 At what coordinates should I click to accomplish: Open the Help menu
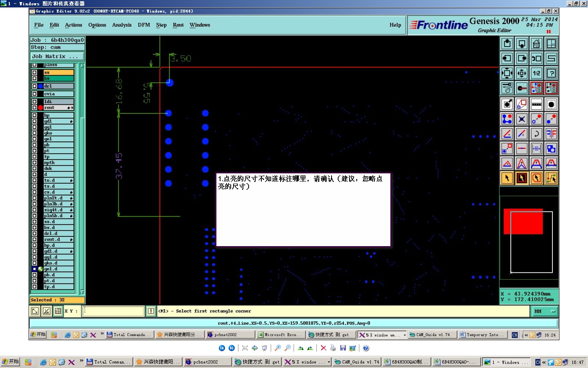(395, 25)
